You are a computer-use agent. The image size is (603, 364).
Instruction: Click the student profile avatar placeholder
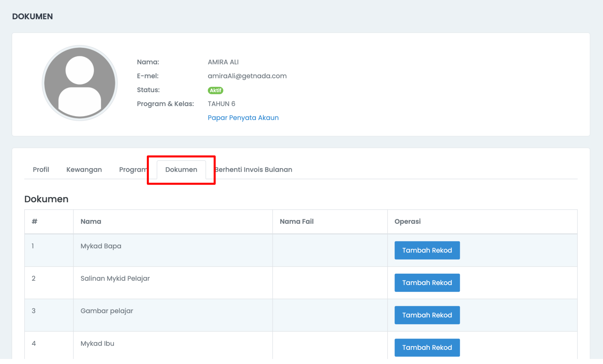pos(80,83)
